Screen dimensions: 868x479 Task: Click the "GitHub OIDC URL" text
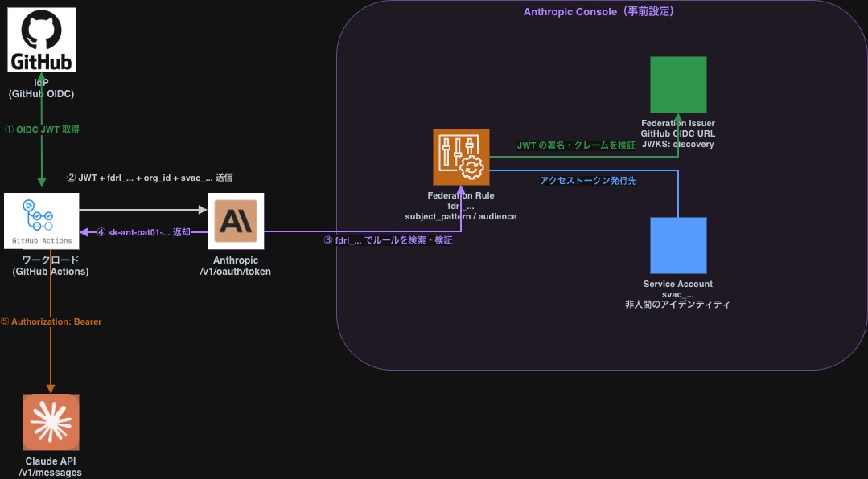[x=678, y=133]
